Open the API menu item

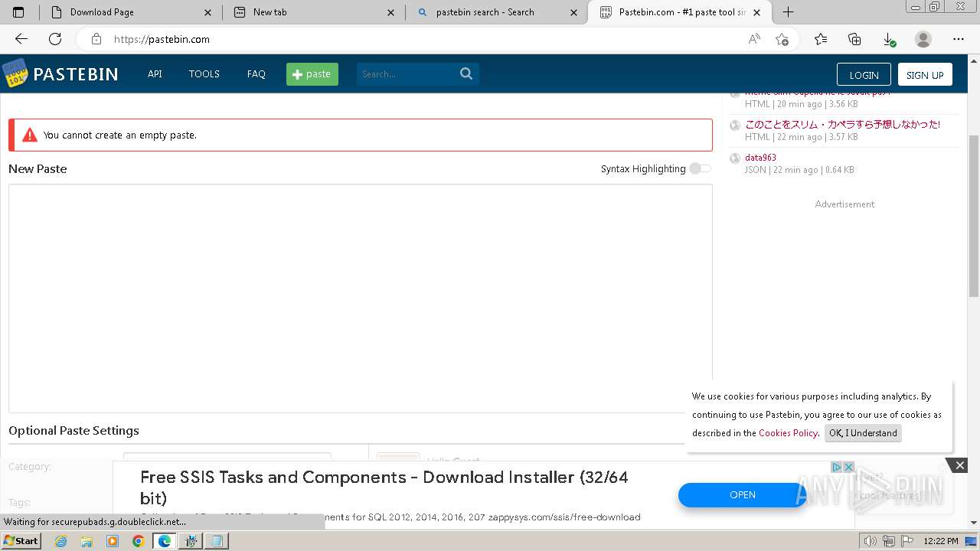click(155, 74)
